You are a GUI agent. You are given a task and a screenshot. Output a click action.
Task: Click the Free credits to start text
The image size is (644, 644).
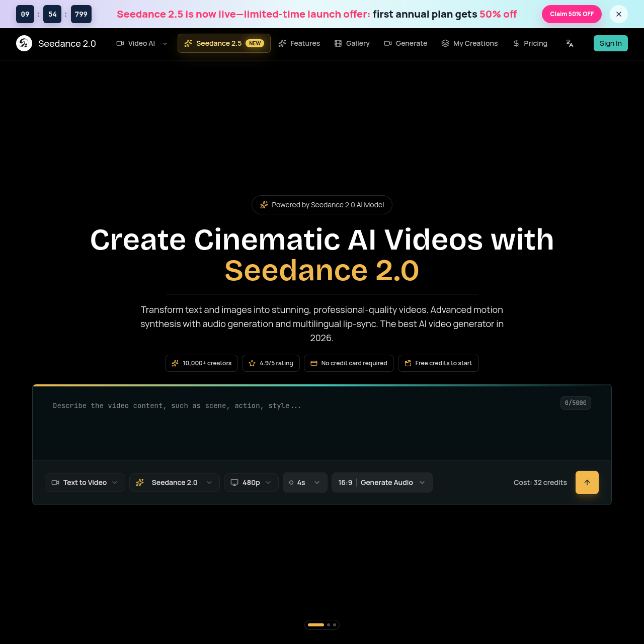point(444,363)
